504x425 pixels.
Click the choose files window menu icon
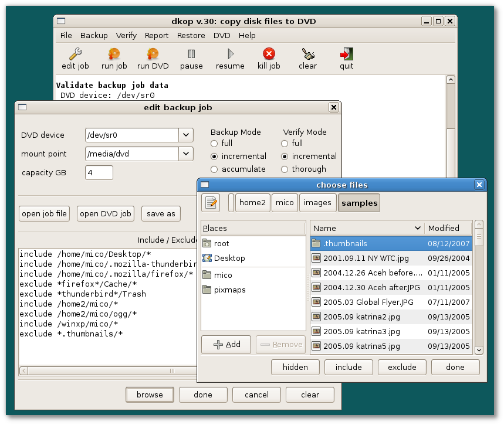click(205, 185)
